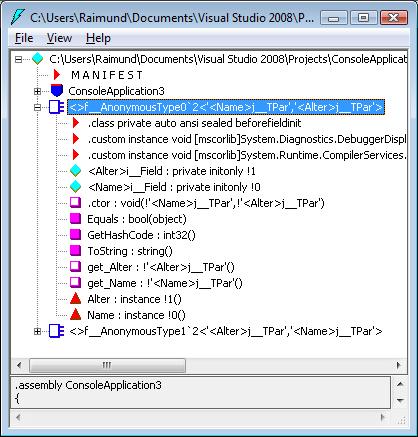418x437 pixels.
Task: Minimize the IL DASM window
Action: tap(334, 18)
